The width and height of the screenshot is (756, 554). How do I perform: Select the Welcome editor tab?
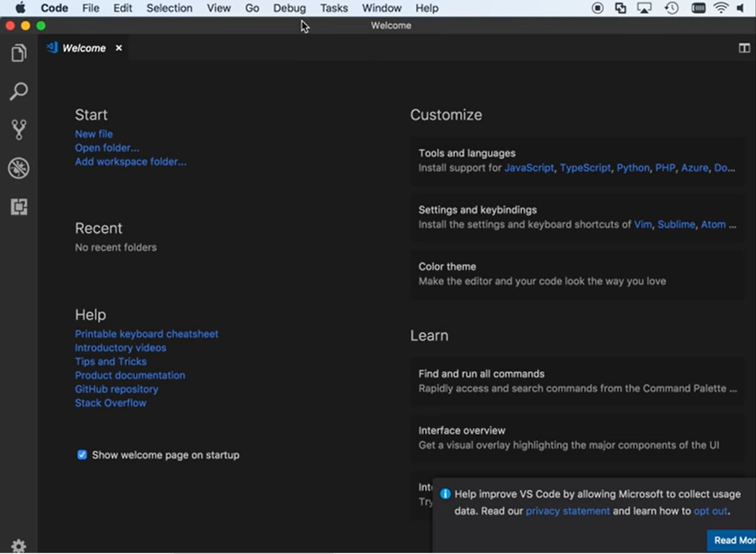point(84,48)
